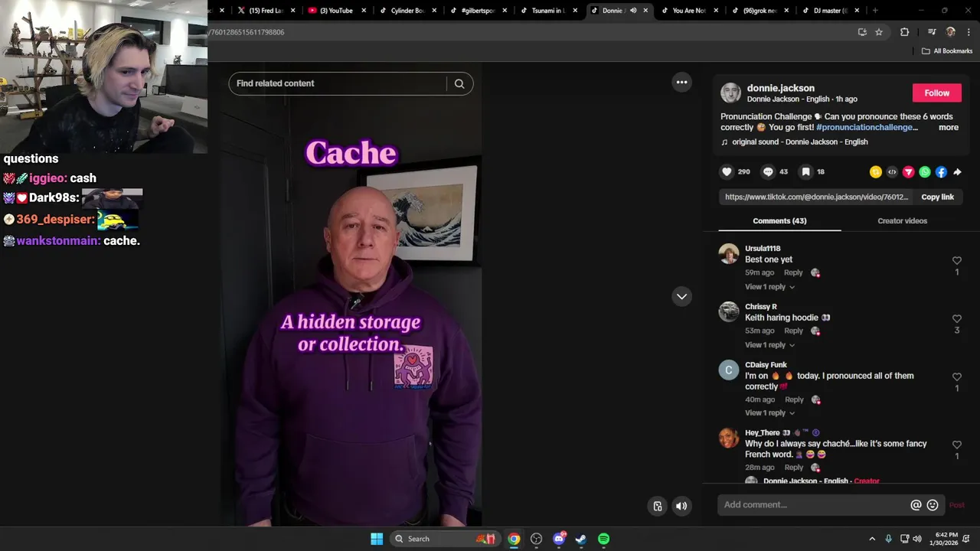
Task: Open Chrome media controls icon
Action: click(x=931, y=32)
